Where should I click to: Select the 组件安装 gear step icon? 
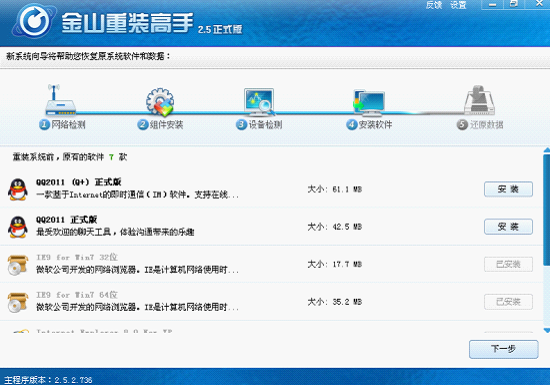point(160,102)
